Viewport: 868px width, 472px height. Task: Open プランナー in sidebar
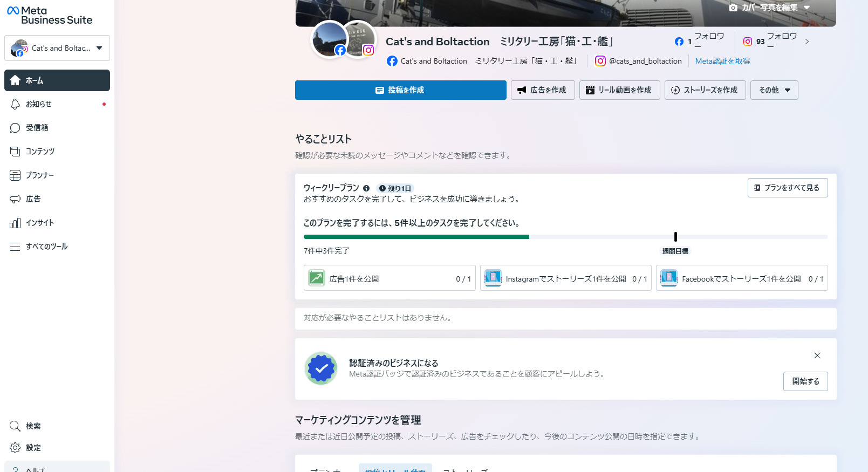[x=57, y=175]
